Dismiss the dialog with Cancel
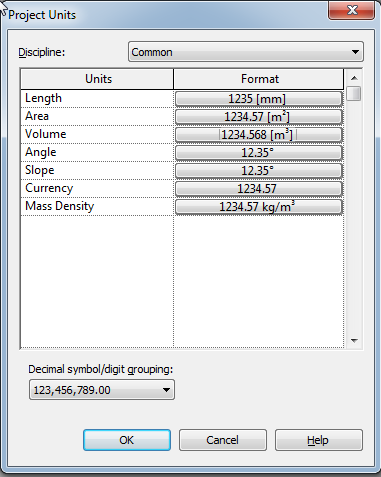Image resolution: width=381 pixels, height=477 pixels. tap(223, 440)
